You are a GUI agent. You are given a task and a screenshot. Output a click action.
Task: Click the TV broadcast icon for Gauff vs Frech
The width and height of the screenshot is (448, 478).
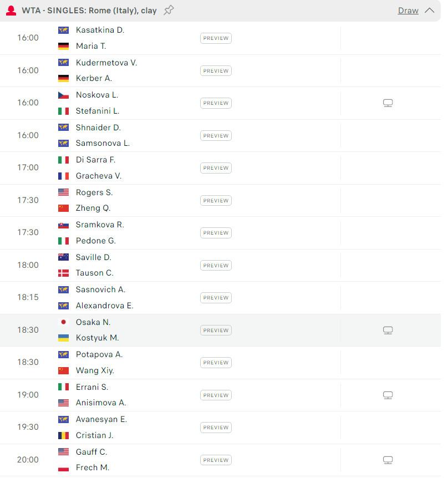pyautogui.click(x=388, y=460)
